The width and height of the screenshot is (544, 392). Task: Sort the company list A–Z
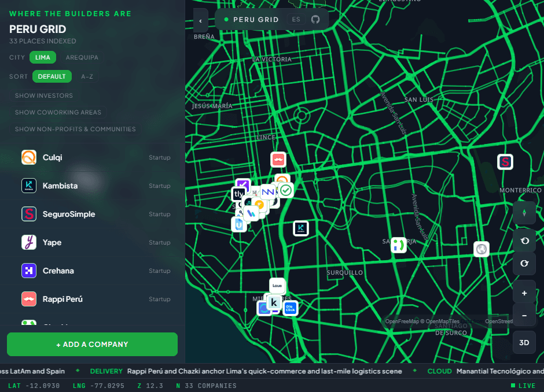(87, 76)
